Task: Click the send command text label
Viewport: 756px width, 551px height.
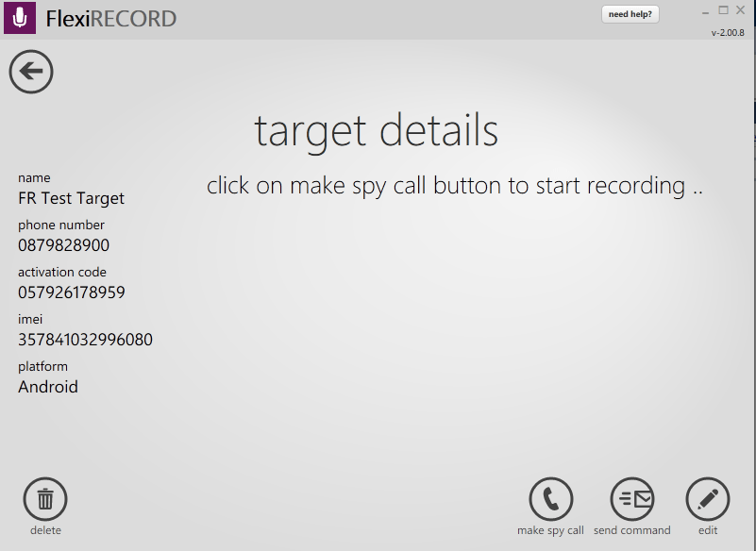Action: pos(631,530)
